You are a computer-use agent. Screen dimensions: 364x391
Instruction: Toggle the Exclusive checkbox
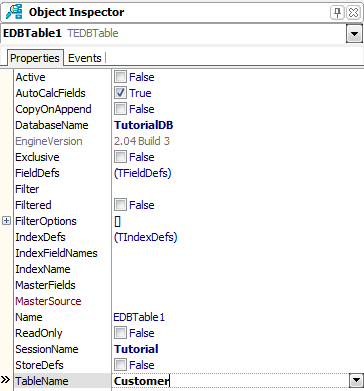120,157
